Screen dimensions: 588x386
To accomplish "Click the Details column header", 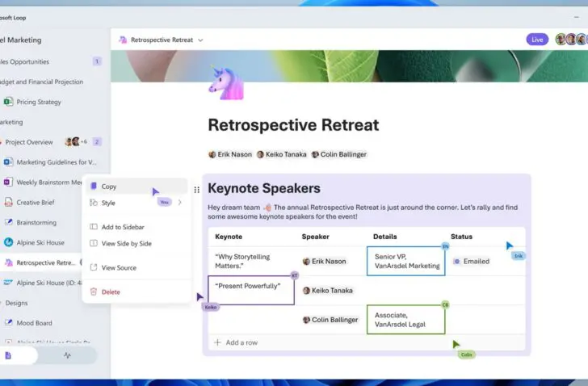I will tap(384, 237).
